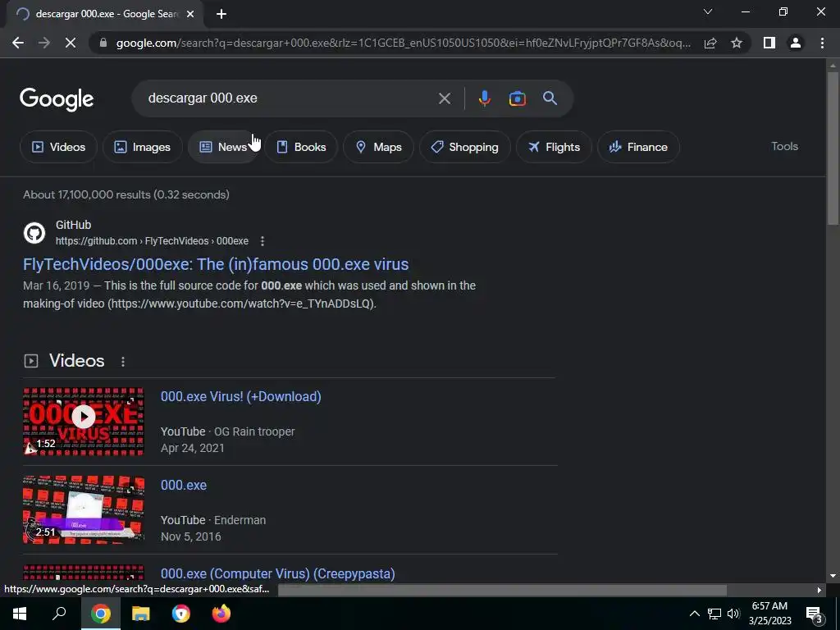Click the horizontal scrollbar thumb
840x630 pixels.
coord(502,590)
